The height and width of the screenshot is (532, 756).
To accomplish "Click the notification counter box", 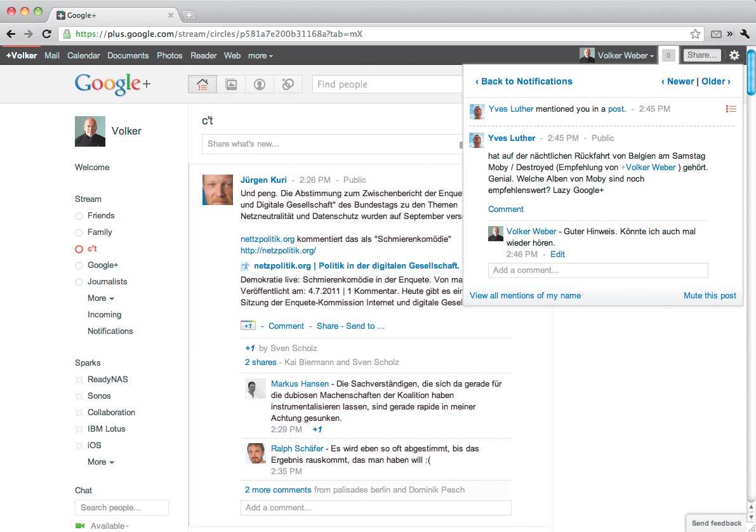I will pos(668,55).
